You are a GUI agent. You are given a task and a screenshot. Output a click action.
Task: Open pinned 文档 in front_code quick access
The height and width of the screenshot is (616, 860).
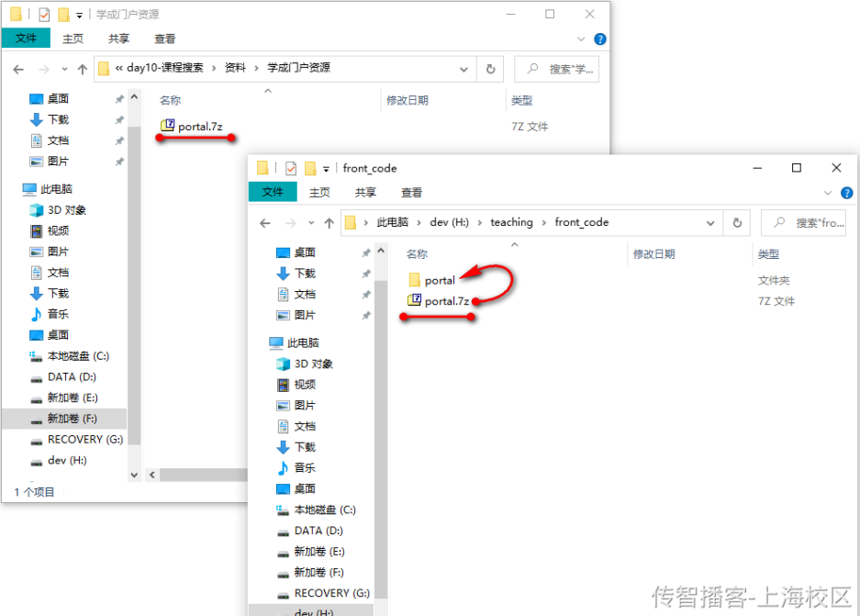[296, 294]
